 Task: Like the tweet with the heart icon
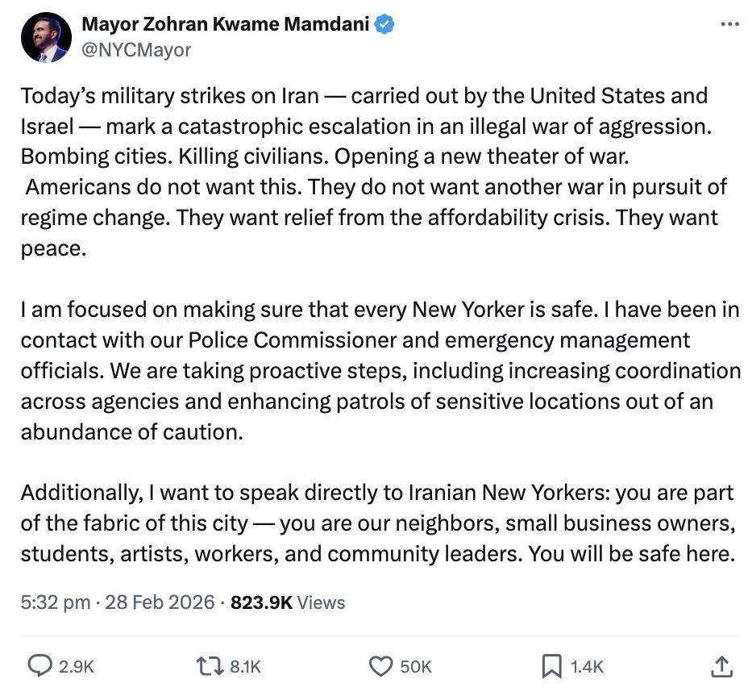click(380, 665)
